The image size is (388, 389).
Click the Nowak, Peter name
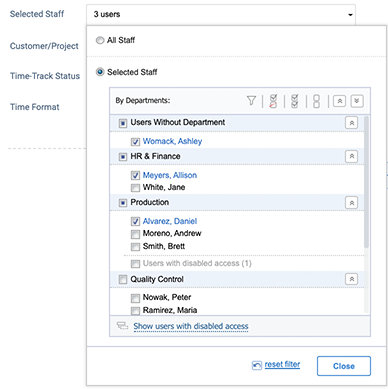point(167,297)
